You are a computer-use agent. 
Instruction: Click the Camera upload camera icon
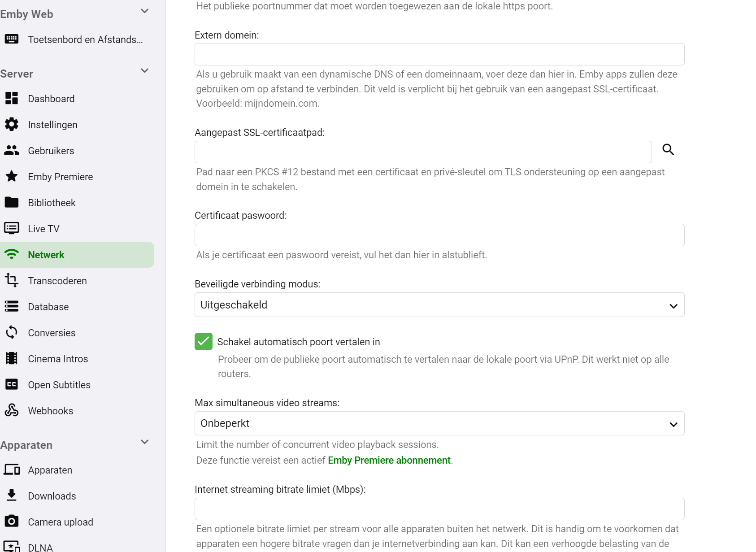12,522
